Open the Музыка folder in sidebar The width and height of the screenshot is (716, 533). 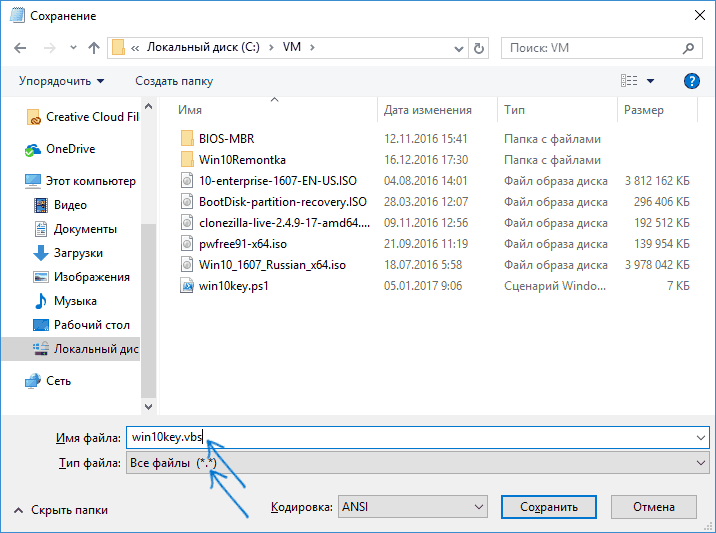(x=65, y=301)
